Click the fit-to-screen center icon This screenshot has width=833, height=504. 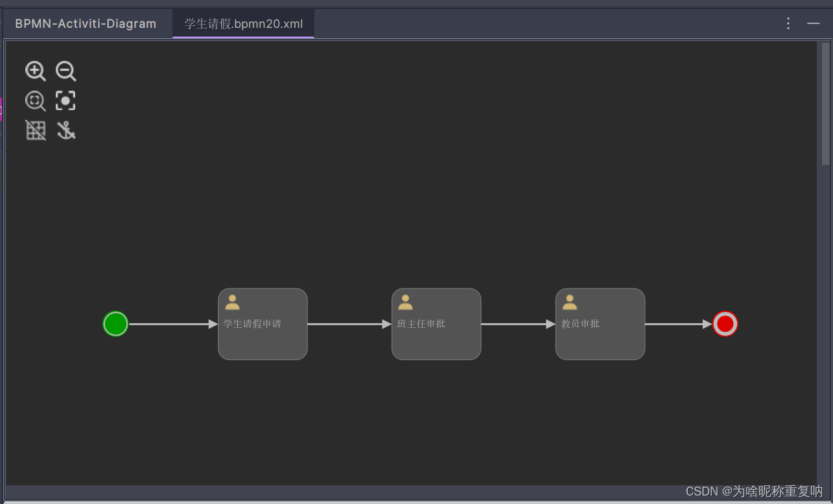tap(65, 100)
